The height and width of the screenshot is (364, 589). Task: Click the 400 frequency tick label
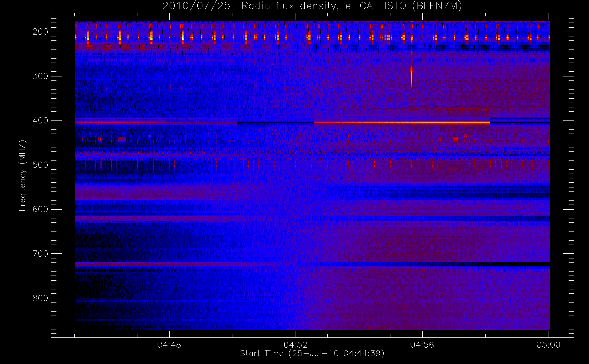[x=40, y=120]
